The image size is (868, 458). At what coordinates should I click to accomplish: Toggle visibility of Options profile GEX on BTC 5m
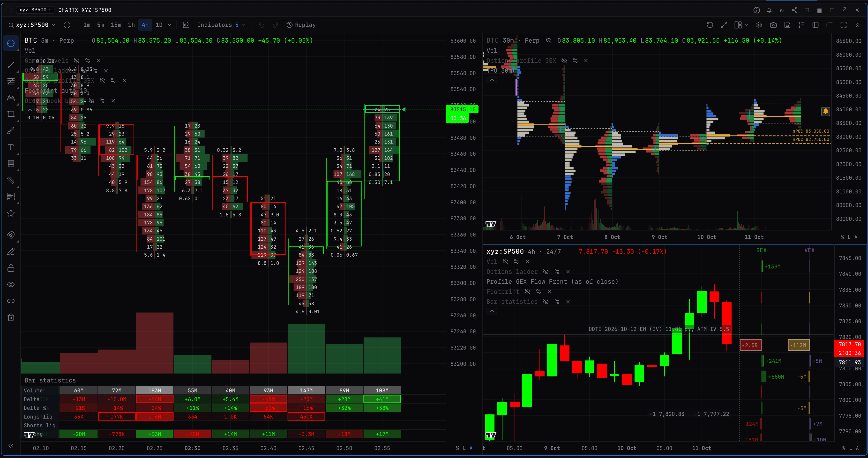103,81
